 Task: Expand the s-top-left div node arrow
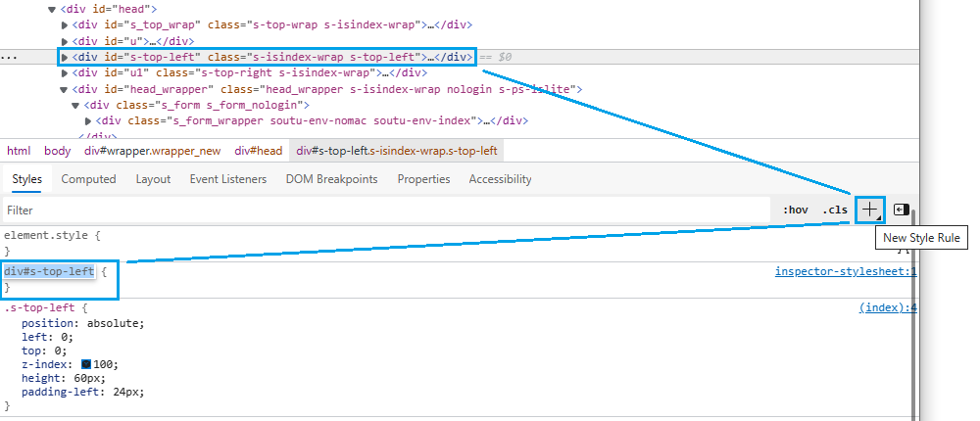(x=65, y=57)
